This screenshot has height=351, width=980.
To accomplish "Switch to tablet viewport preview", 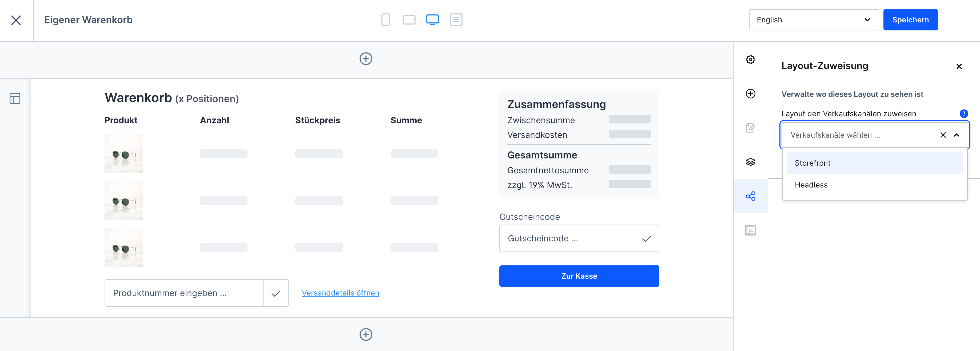I will click(x=409, y=20).
